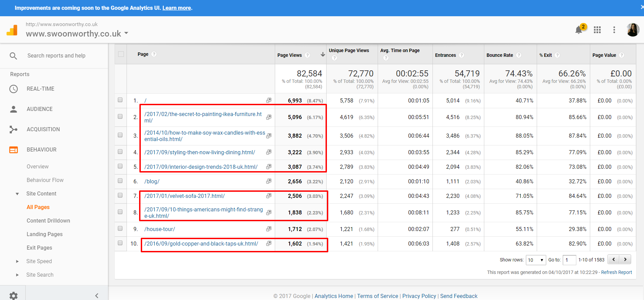Image resolution: width=644 pixels, height=300 pixels.
Task: Collapse the left sidebar using the chevron
Action: [x=97, y=296]
